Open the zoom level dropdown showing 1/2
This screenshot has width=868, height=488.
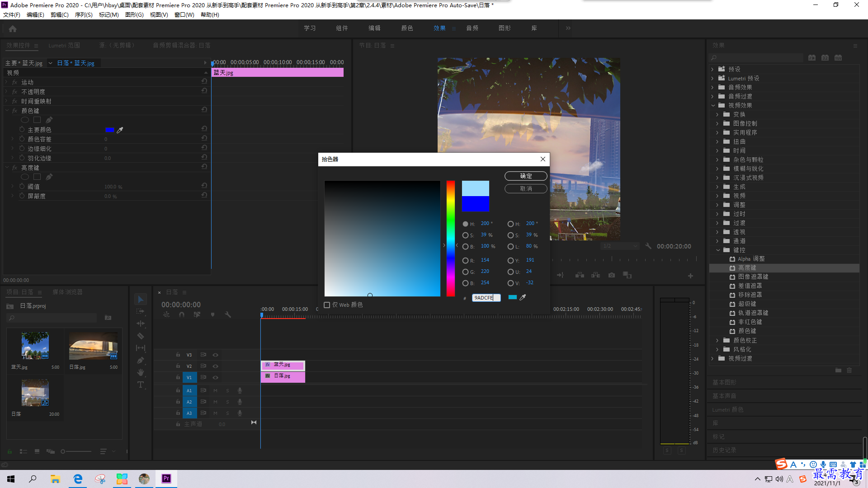click(x=620, y=246)
